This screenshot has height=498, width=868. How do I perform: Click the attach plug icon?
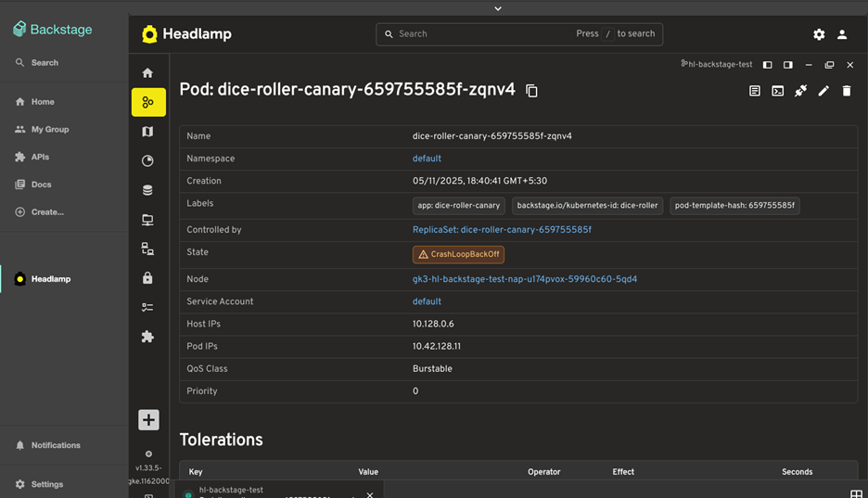[800, 91]
